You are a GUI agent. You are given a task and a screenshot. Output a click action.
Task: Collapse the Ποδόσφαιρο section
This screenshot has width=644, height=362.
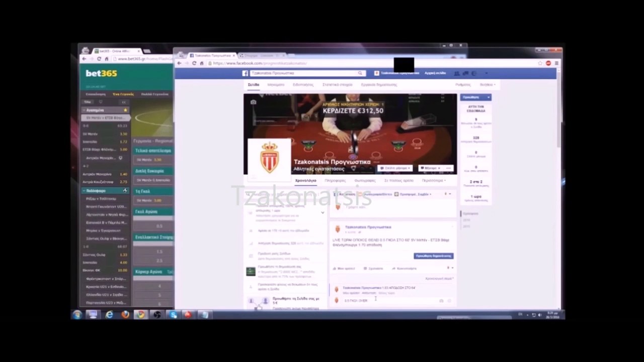(84, 191)
